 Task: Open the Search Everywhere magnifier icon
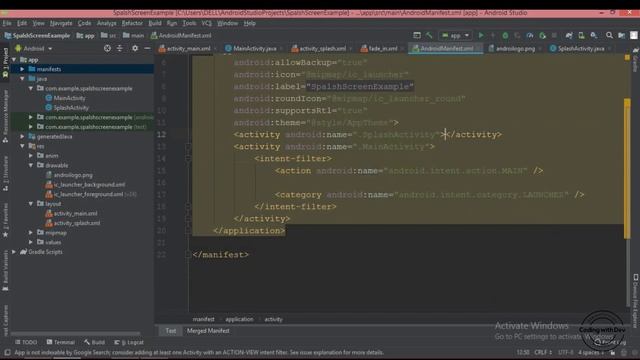tap(609, 36)
